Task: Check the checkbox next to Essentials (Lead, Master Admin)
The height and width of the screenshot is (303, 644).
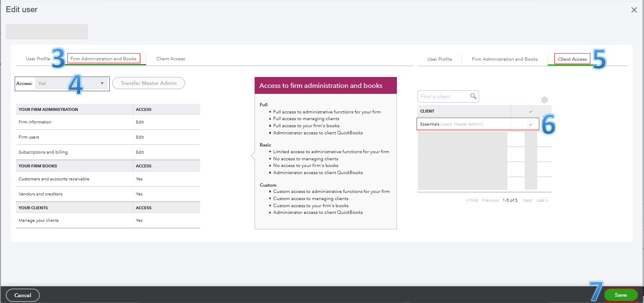Action: click(531, 123)
